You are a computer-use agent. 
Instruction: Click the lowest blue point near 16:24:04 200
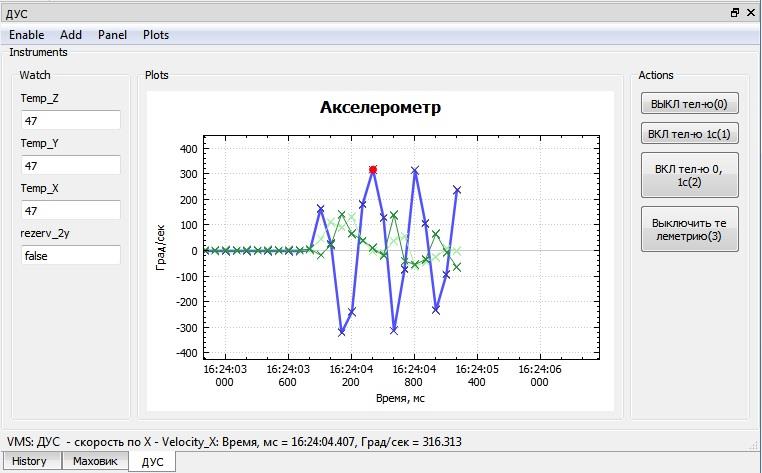341,332
